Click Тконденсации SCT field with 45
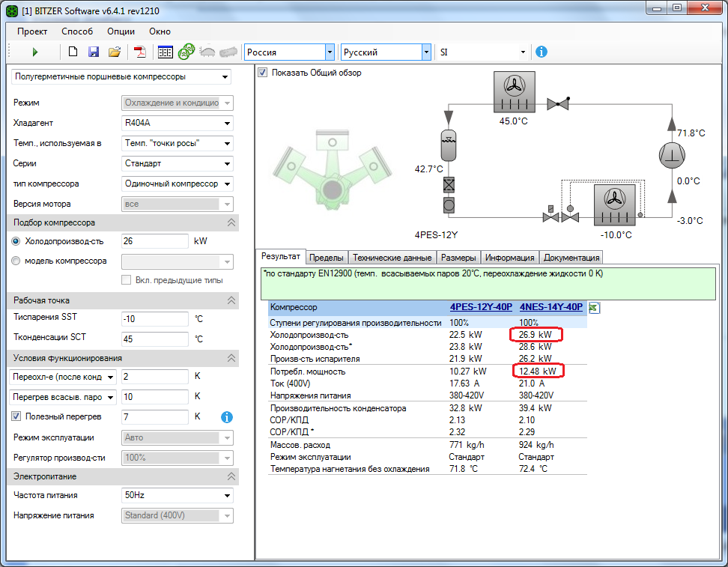 coord(154,339)
